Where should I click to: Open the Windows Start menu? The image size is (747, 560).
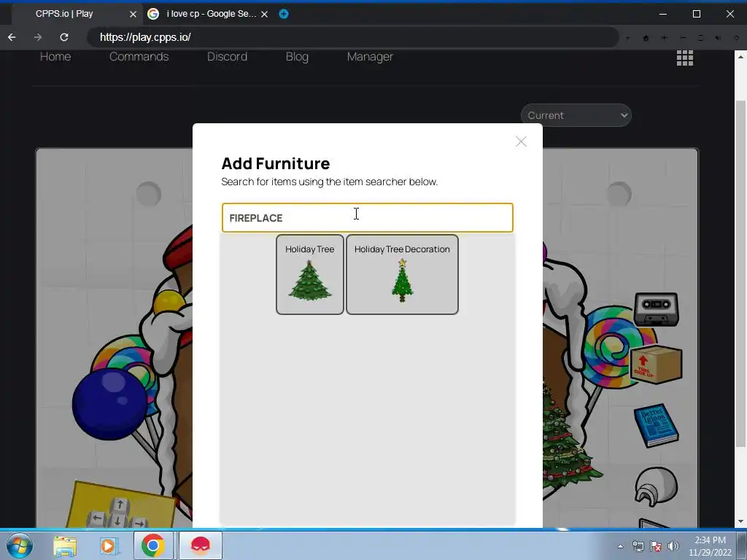click(20, 545)
